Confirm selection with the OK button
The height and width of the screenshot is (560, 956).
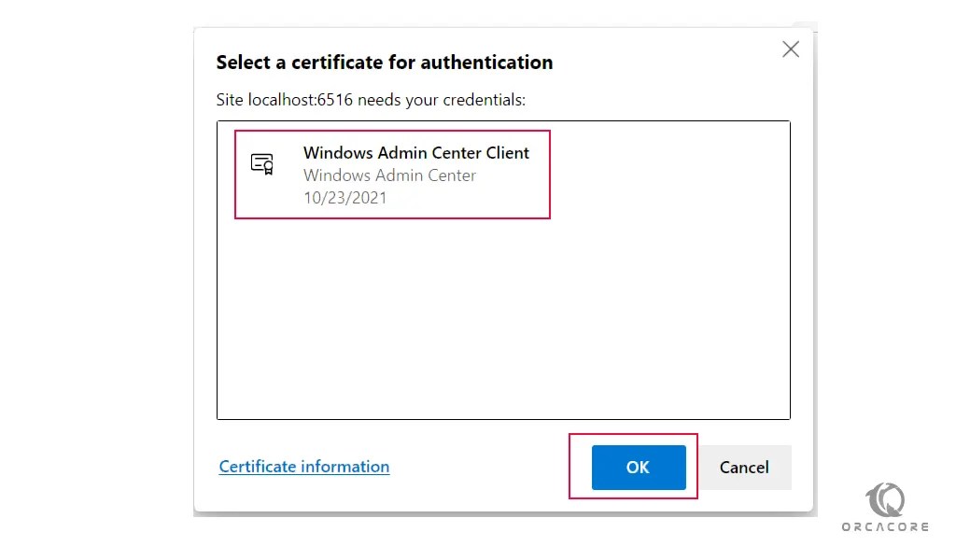pyautogui.click(x=638, y=468)
